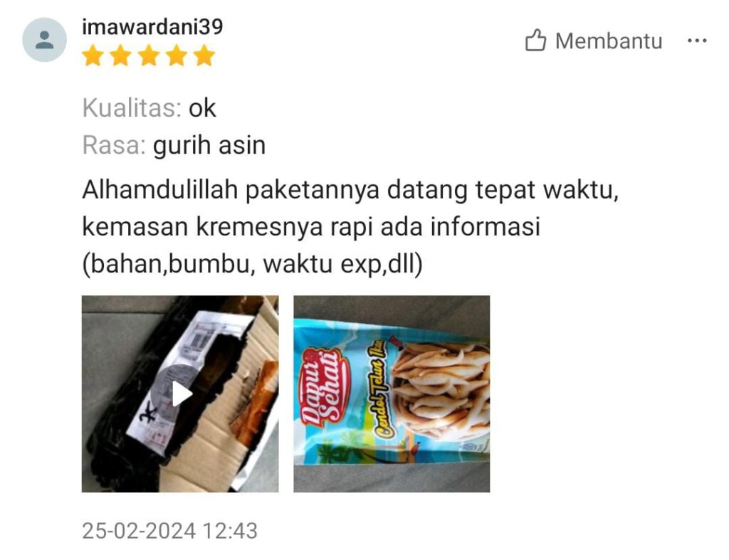Click the fourth gold rating star
The width and height of the screenshot is (729, 560).
click(x=177, y=56)
